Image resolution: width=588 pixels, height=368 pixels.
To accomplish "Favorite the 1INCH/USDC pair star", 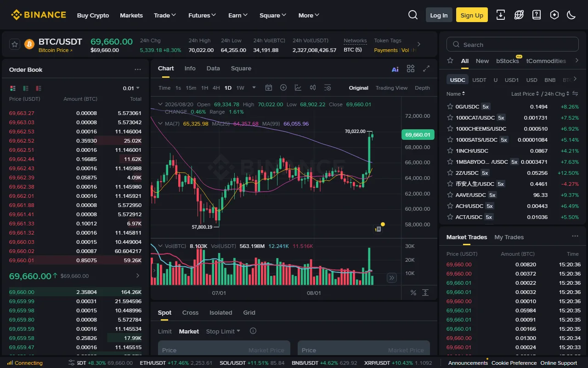I will click(450, 150).
